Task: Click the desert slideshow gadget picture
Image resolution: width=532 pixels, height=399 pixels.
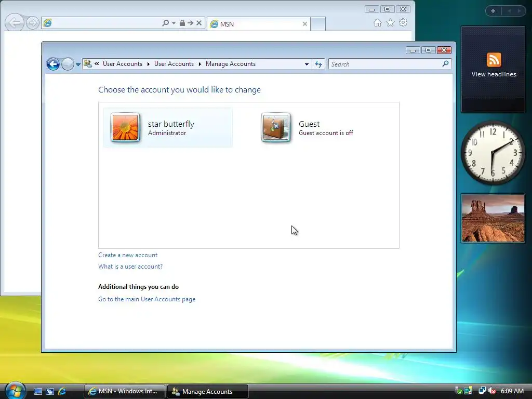Action: [493, 218]
